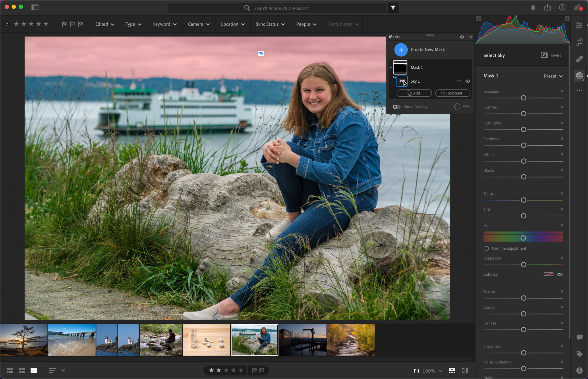Select the Healing brush tool
This screenshot has height=379, width=588.
(x=579, y=59)
